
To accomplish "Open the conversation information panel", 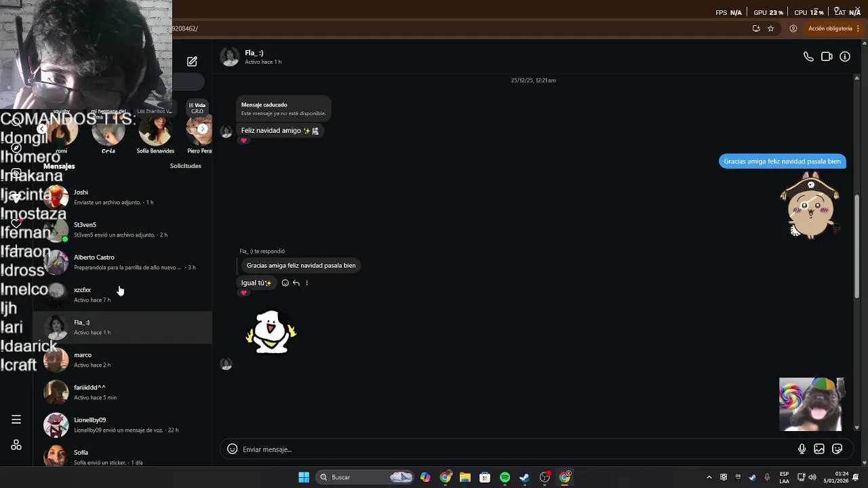I will point(845,57).
